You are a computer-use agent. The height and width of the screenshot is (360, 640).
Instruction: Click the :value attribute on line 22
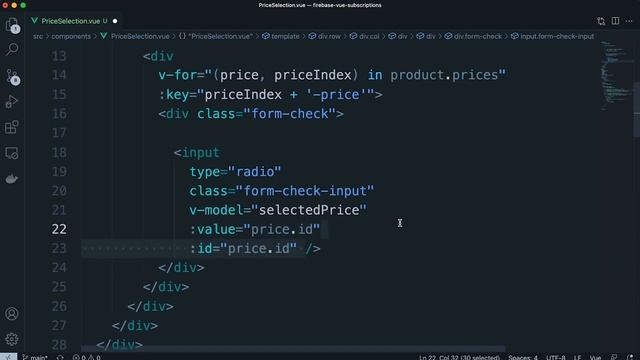212,229
